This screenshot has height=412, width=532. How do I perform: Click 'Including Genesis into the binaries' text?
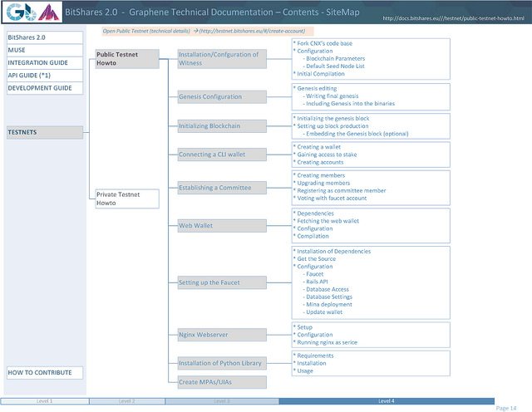coord(351,104)
